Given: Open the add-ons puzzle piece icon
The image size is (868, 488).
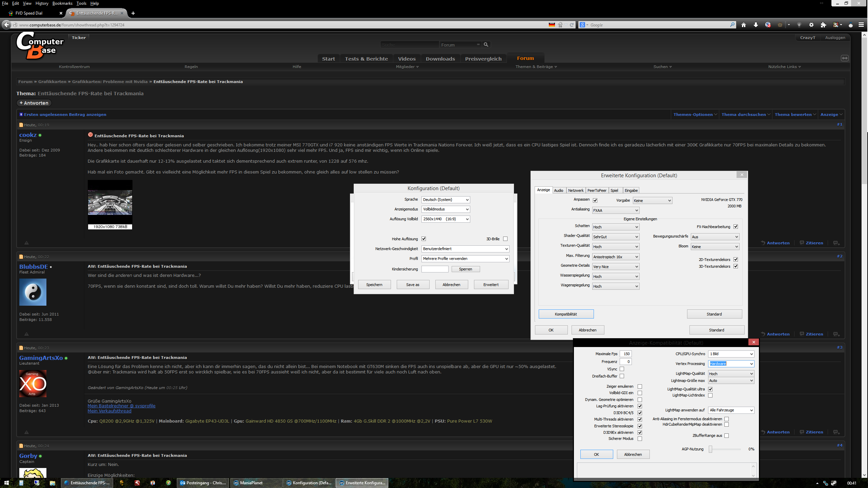Looking at the screenshot, I should [823, 25].
